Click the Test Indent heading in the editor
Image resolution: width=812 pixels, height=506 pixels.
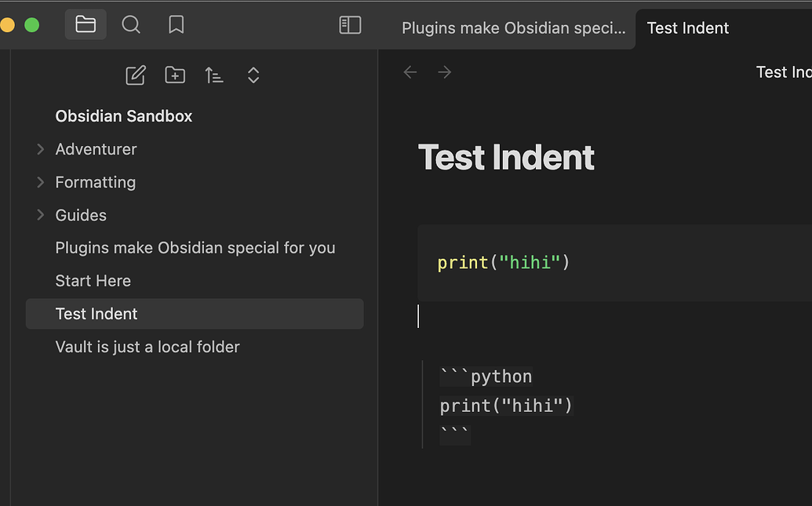click(x=506, y=157)
